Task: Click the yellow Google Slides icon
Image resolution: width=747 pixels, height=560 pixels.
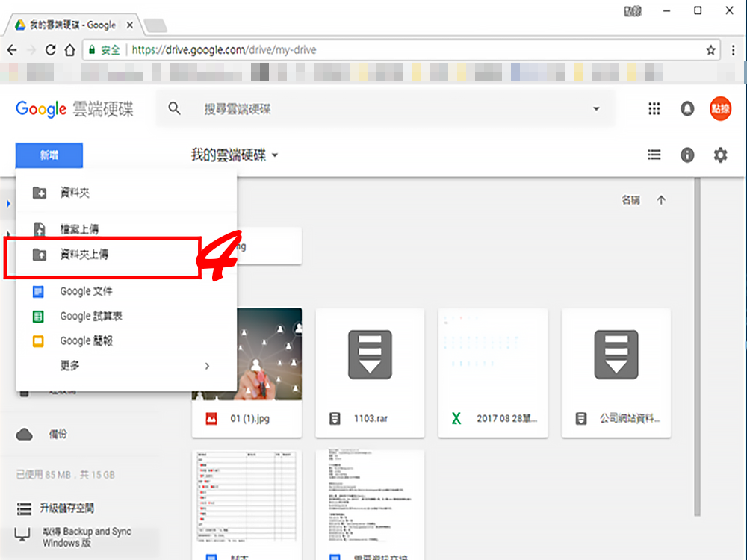Action: (x=38, y=341)
